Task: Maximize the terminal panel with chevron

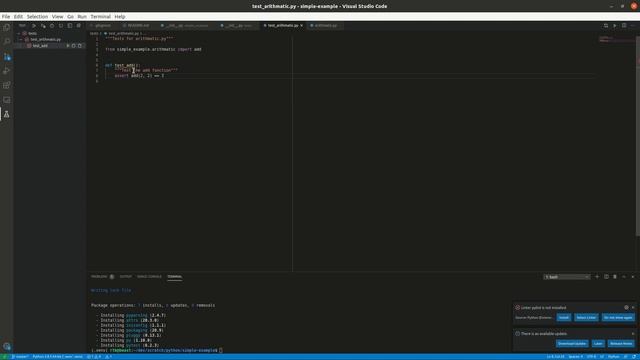Action: click(624, 277)
